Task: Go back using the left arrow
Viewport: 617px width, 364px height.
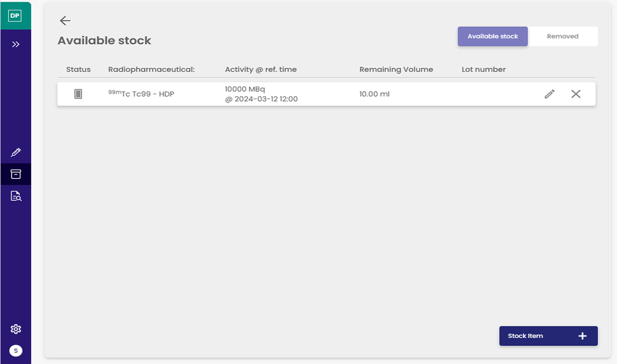Action: pos(65,20)
